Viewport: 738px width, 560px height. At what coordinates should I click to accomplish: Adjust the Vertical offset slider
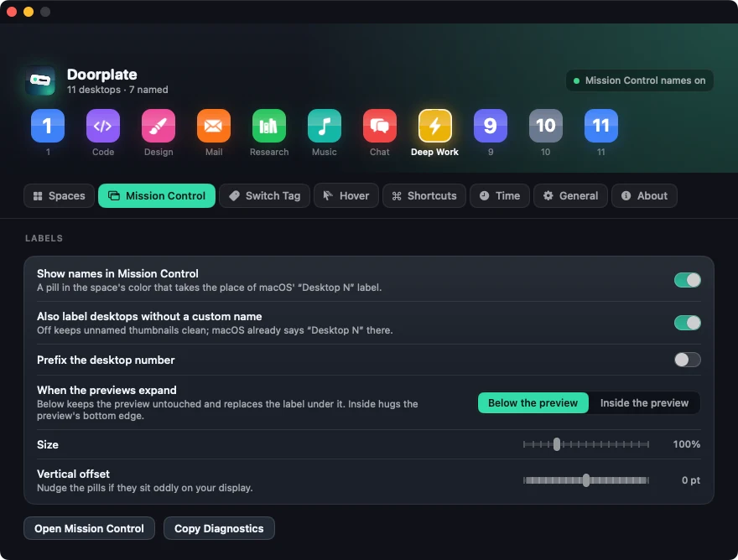coord(586,480)
